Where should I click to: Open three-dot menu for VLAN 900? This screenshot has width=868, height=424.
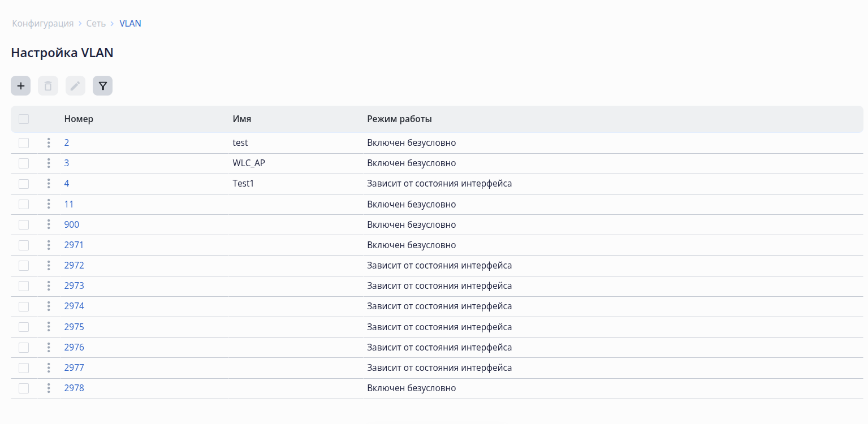pyautogui.click(x=49, y=224)
